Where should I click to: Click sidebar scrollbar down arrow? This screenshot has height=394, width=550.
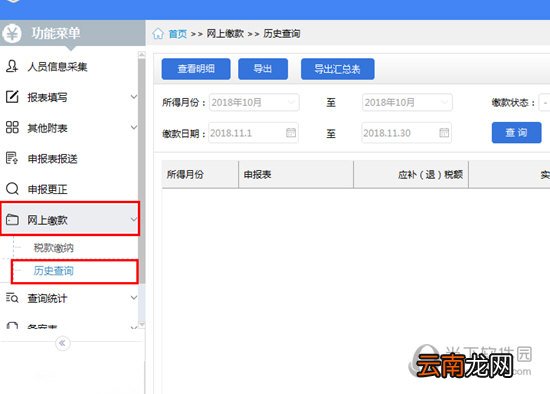point(142,325)
